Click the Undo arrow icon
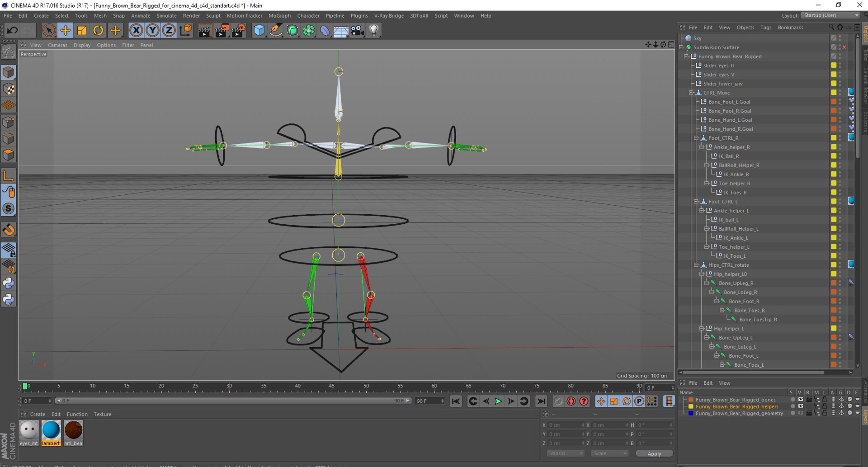 [x=12, y=30]
